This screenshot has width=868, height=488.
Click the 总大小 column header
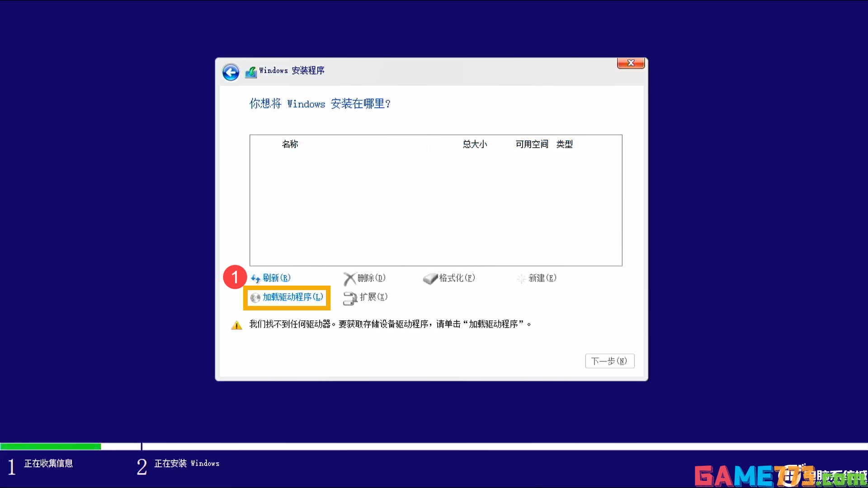tap(475, 144)
